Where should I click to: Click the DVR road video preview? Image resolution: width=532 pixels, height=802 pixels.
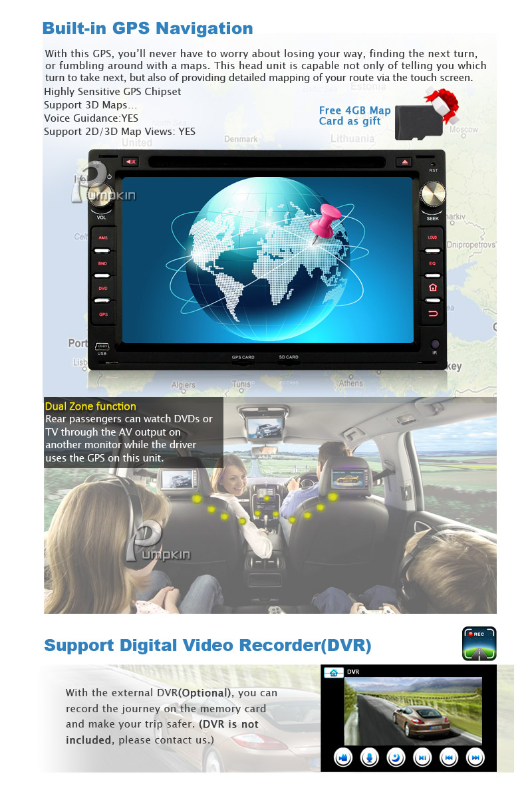click(x=412, y=711)
